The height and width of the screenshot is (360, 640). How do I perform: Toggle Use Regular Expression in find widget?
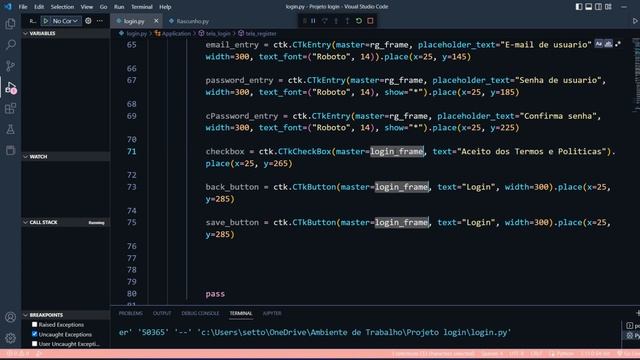point(618,44)
